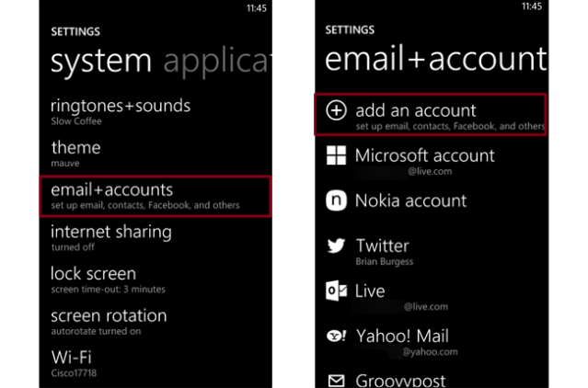Select the system pivot header

pos(101,61)
